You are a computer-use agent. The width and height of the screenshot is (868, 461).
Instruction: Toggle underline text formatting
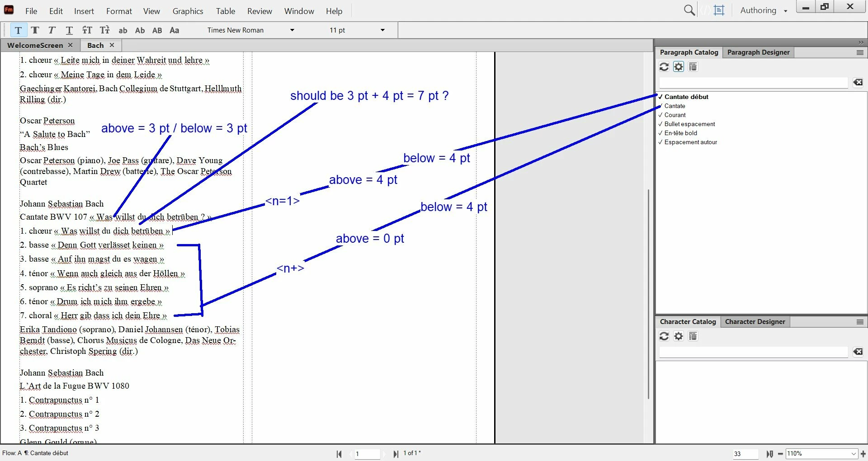click(x=69, y=30)
